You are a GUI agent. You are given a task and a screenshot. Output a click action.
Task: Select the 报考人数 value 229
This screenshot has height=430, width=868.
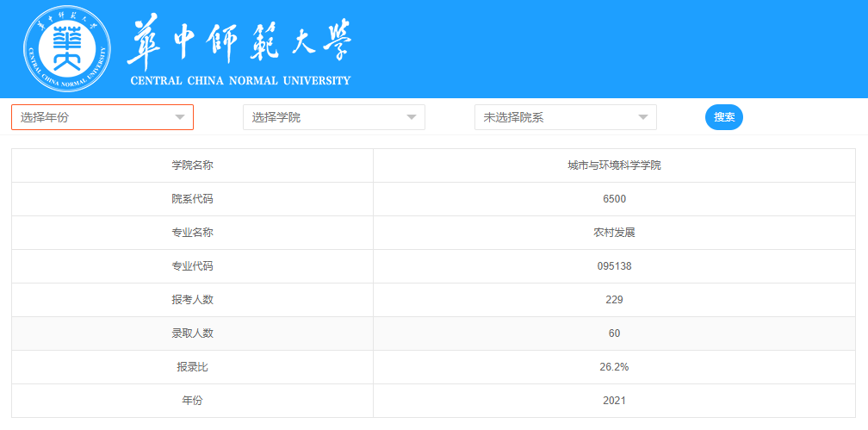click(614, 300)
